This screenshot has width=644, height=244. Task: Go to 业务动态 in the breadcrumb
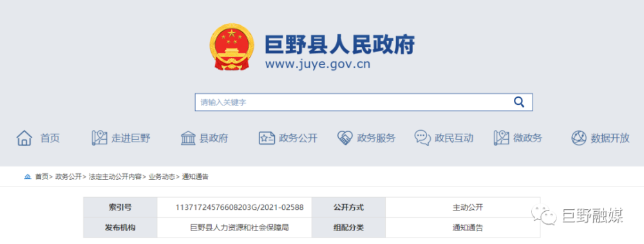click(x=162, y=177)
